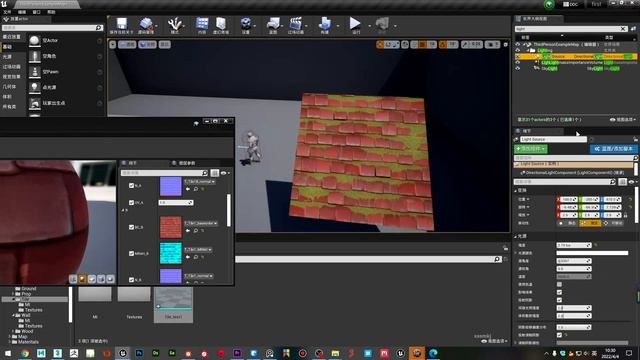Open the Content browser toolbar icon

(x=202, y=24)
